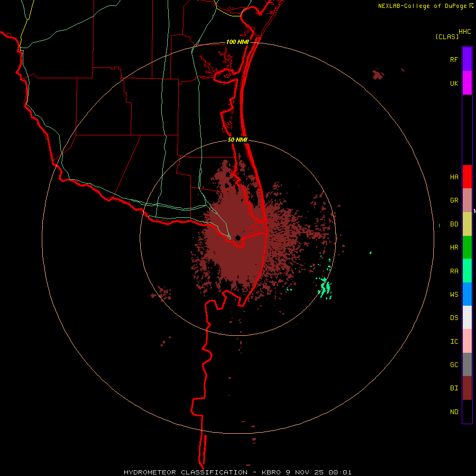Click the NEXLAB-College of DuPage text
This screenshot has width=476, height=476.
point(423,6)
